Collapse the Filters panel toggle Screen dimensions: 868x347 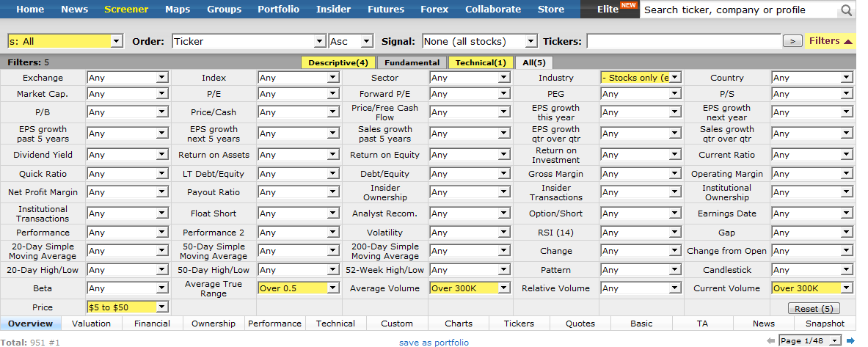click(x=831, y=41)
